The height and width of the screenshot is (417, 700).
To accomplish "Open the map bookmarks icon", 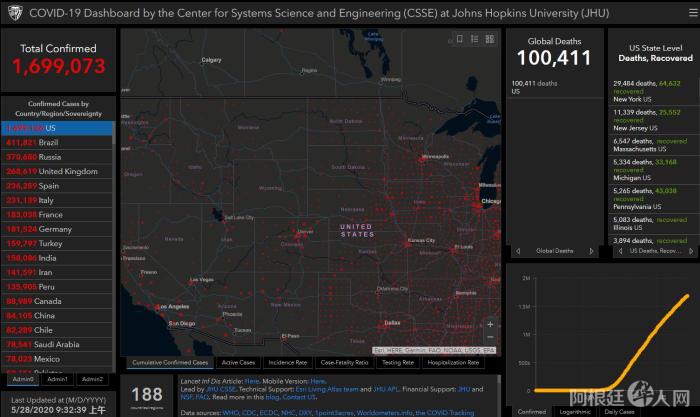I will (458, 39).
